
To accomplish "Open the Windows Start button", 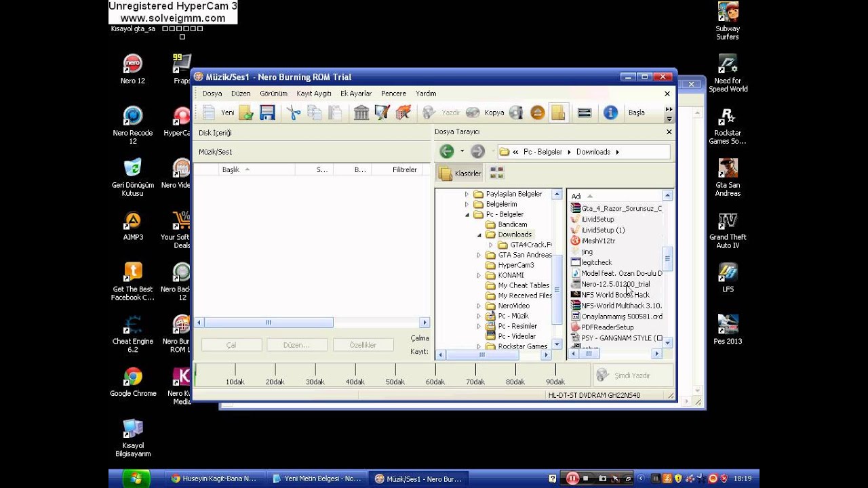I will point(136,479).
